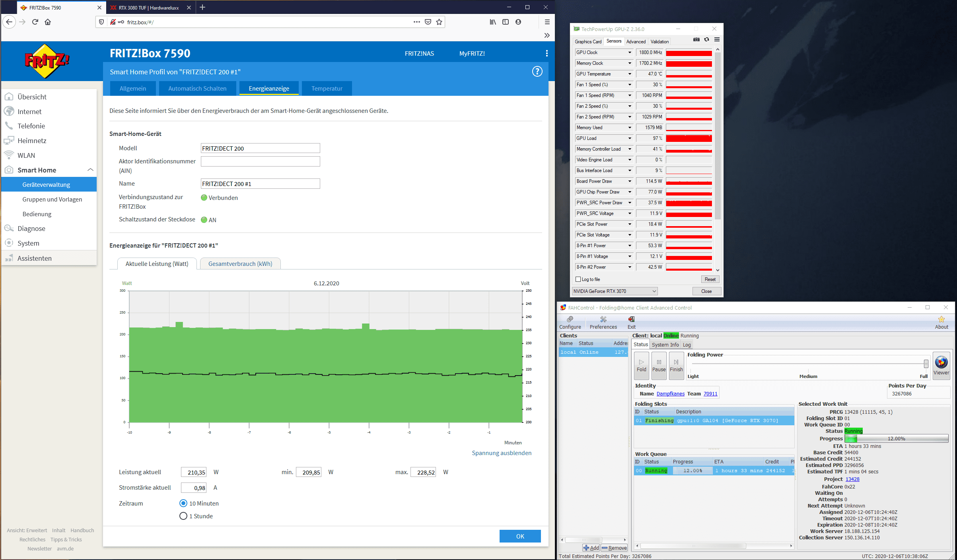Bookmark this page with star icon
This screenshot has width=957, height=560.
[439, 22]
